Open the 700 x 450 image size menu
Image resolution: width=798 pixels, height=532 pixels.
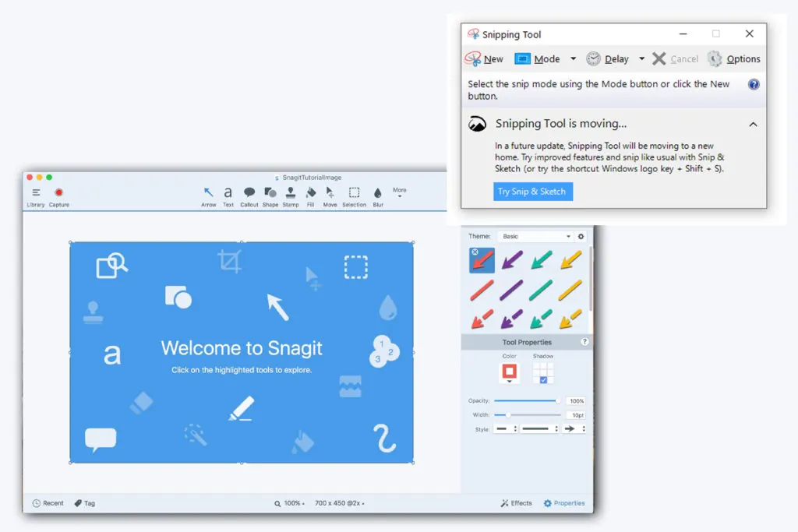click(x=340, y=503)
